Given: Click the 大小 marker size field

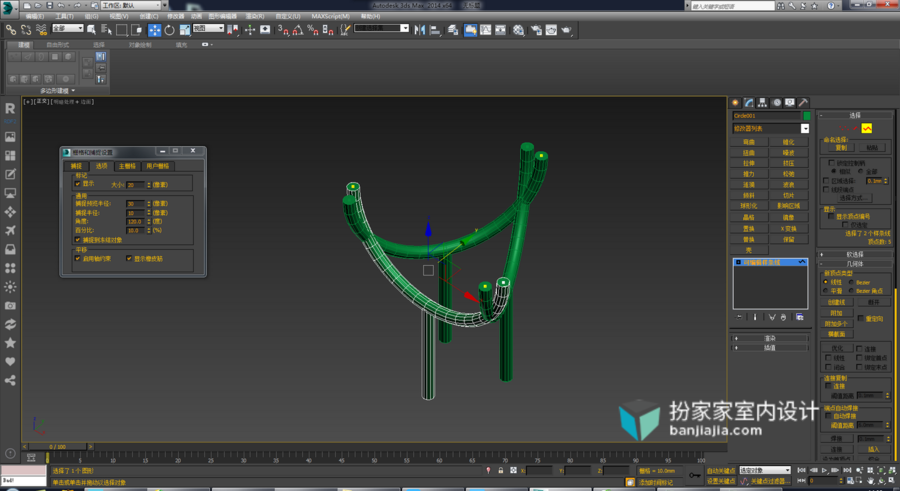Looking at the screenshot, I should [x=135, y=184].
